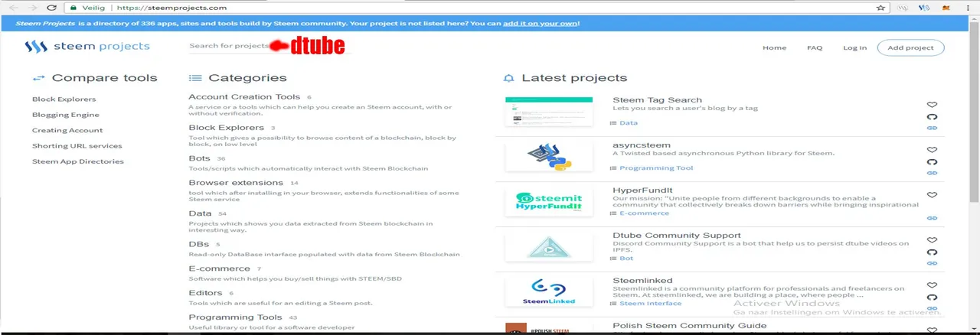Viewport: 980px width, 335px height.
Task: Open Steemlinked project title
Action: [x=642, y=281]
